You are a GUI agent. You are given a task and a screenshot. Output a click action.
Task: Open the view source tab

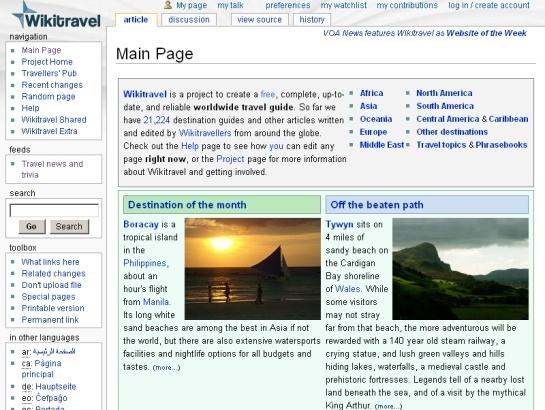coord(259,20)
